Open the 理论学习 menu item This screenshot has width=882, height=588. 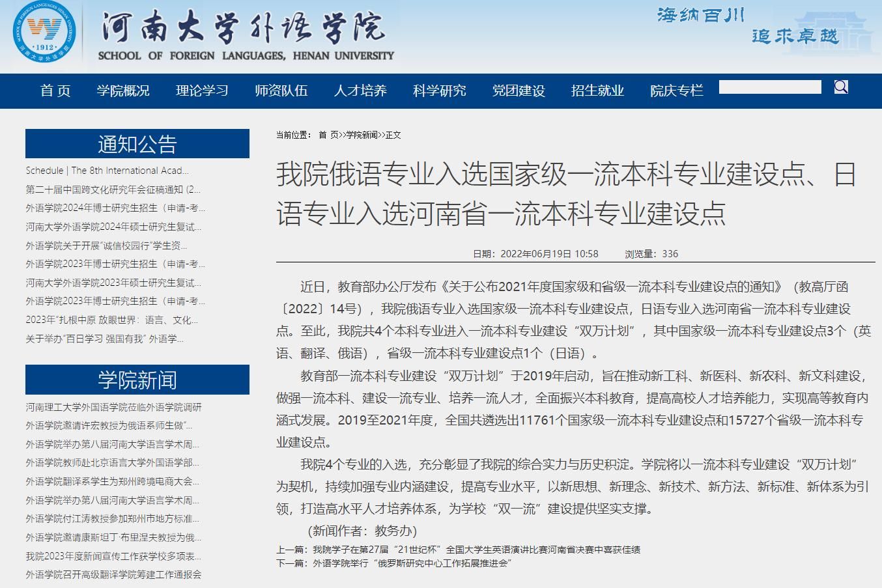[x=202, y=91]
